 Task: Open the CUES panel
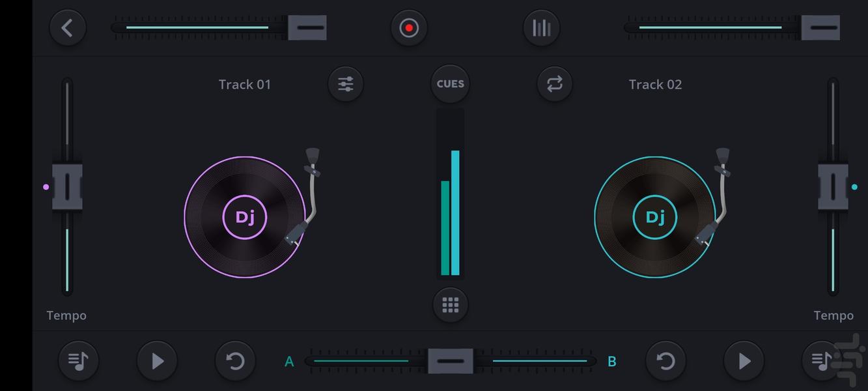(450, 84)
